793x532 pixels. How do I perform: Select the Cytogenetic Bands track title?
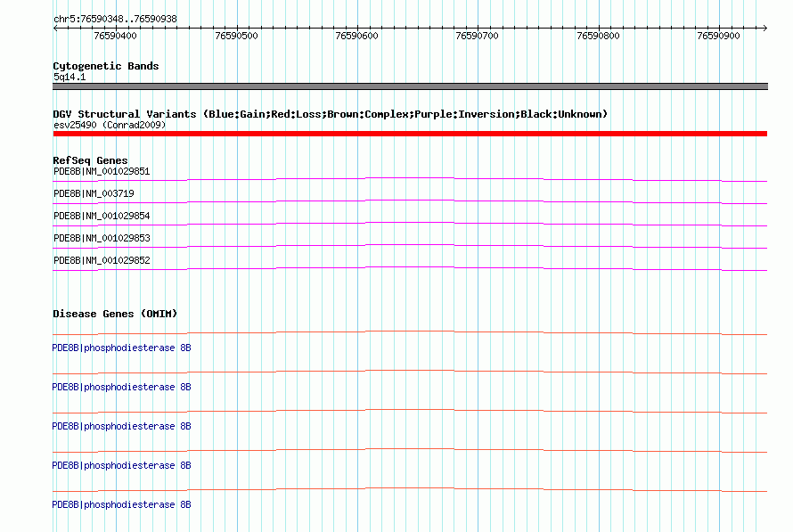[106, 66]
